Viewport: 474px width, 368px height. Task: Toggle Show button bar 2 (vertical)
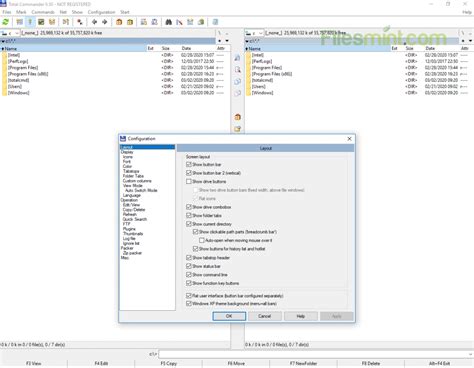(x=189, y=173)
